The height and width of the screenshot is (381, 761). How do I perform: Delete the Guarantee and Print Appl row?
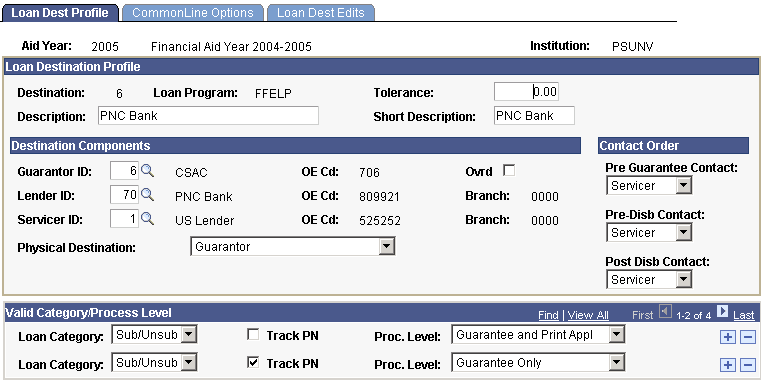pyautogui.click(x=748, y=336)
